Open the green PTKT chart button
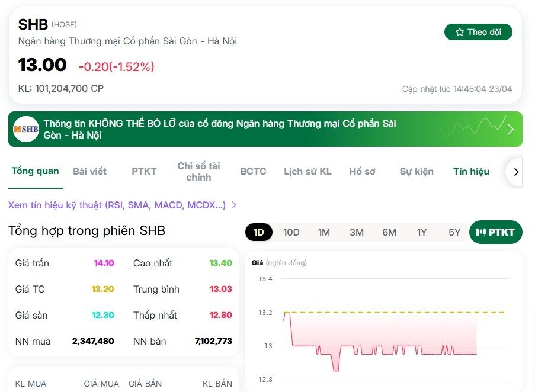This screenshot has height=392, width=535. [x=496, y=232]
